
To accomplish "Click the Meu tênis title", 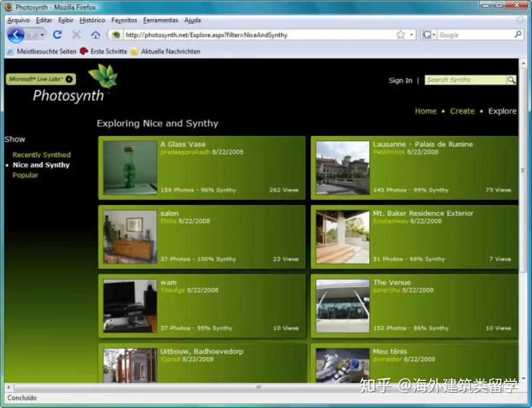I will coord(390,352).
